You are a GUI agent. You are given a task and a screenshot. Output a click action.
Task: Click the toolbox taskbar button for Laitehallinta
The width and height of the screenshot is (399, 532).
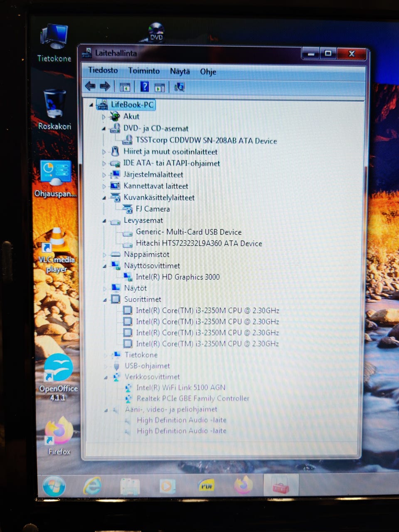(x=281, y=485)
